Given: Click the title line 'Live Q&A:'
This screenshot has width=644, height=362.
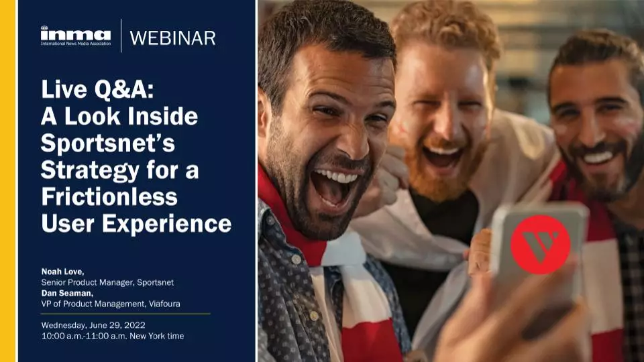Looking at the screenshot, I should click(x=97, y=89).
